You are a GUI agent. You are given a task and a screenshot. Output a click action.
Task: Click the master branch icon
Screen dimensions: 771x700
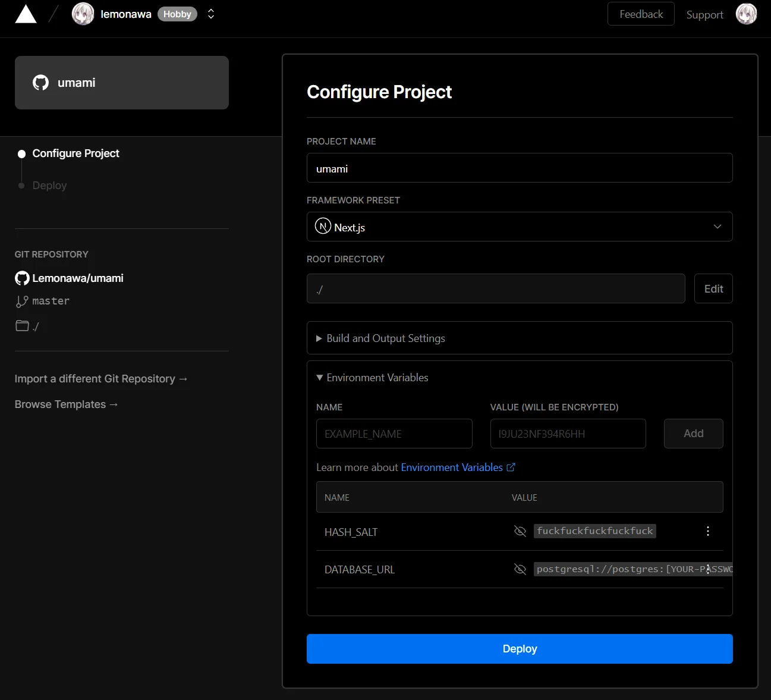click(x=22, y=302)
